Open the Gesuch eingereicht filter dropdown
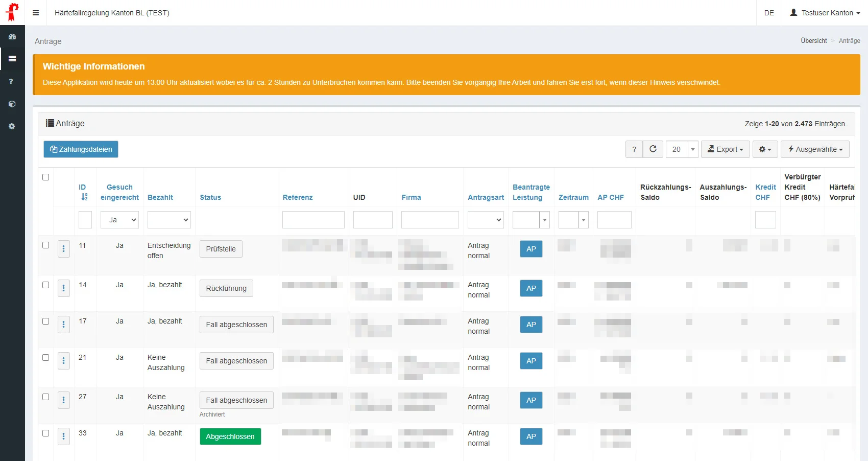 point(119,220)
